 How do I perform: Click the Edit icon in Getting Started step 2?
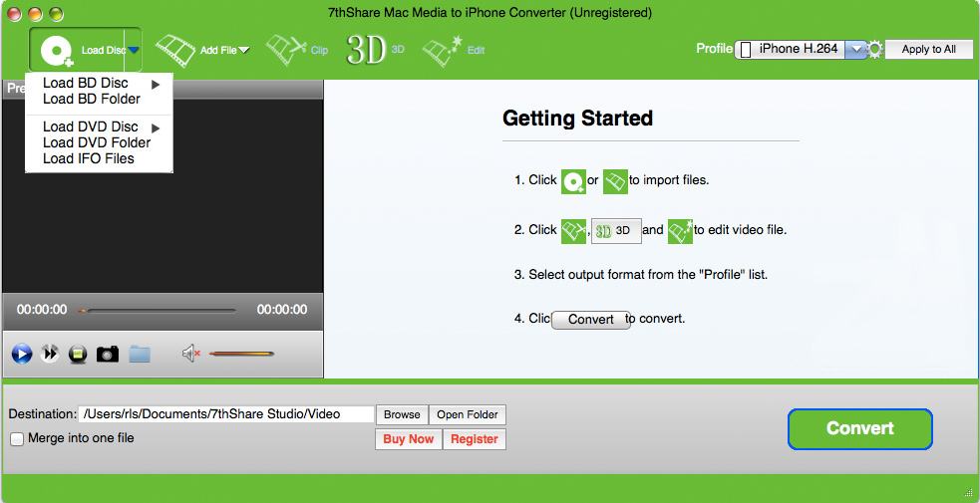(680, 231)
